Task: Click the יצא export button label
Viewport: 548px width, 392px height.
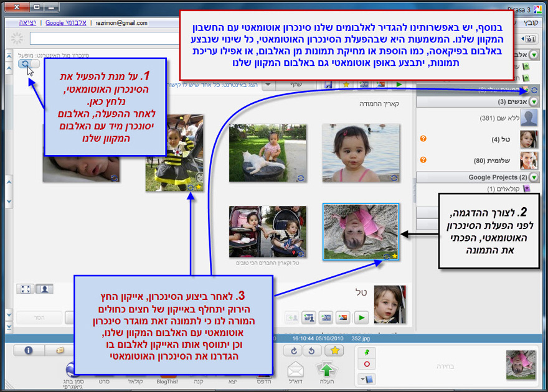Action: (233, 382)
